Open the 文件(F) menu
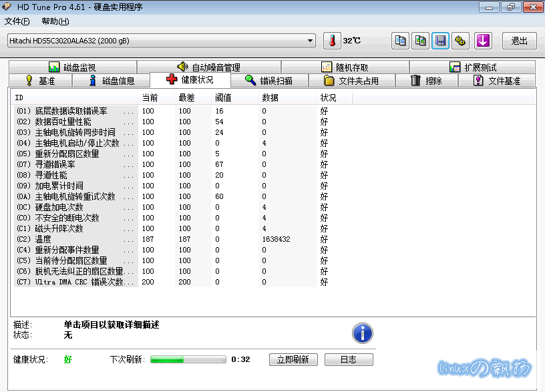The image size is (545, 392). (17, 21)
